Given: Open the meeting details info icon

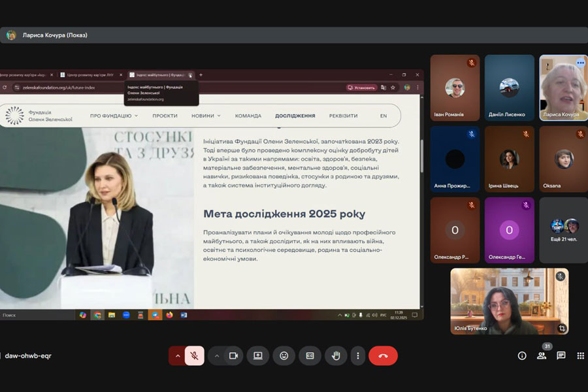Looking at the screenshot, I should [x=522, y=355].
